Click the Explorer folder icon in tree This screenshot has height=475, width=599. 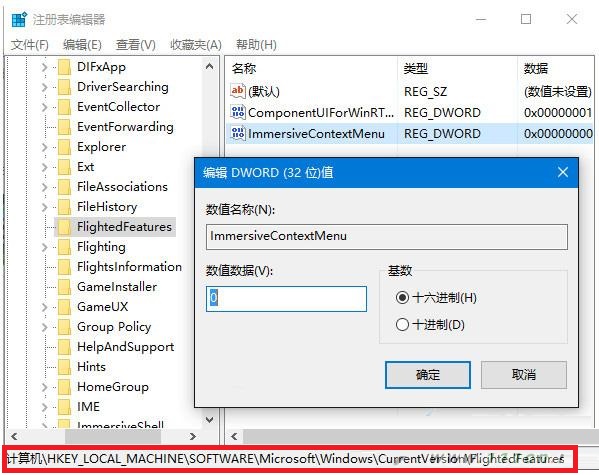64,147
